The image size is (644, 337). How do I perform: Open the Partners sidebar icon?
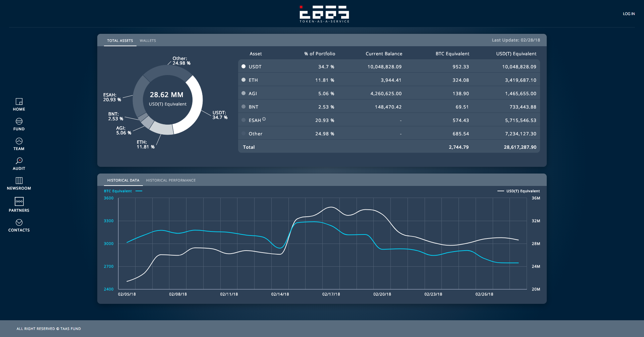click(19, 201)
